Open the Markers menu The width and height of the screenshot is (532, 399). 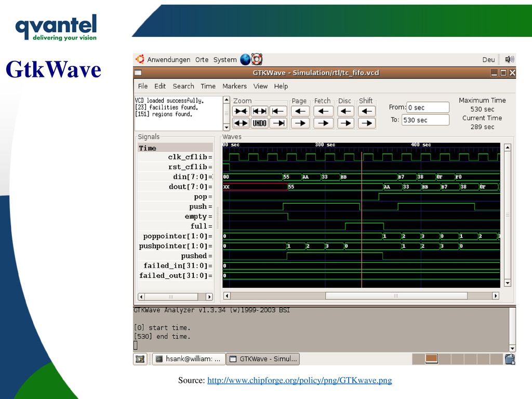(234, 86)
